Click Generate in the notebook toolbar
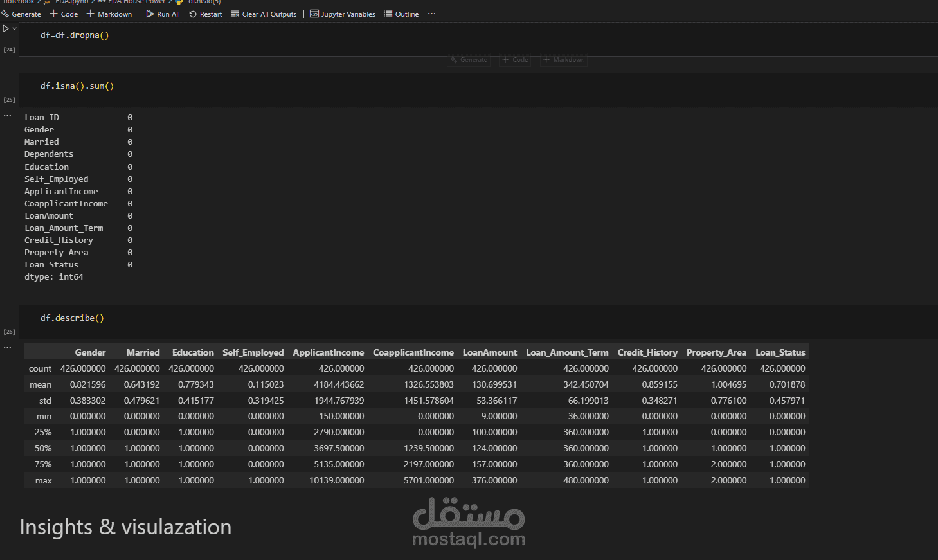This screenshot has width=938, height=560. tap(21, 14)
